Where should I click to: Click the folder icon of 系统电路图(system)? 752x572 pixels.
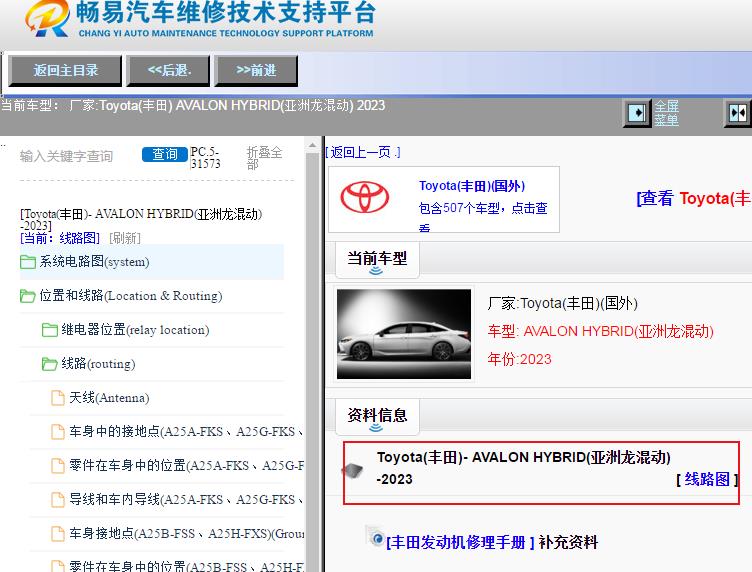coord(28,262)
